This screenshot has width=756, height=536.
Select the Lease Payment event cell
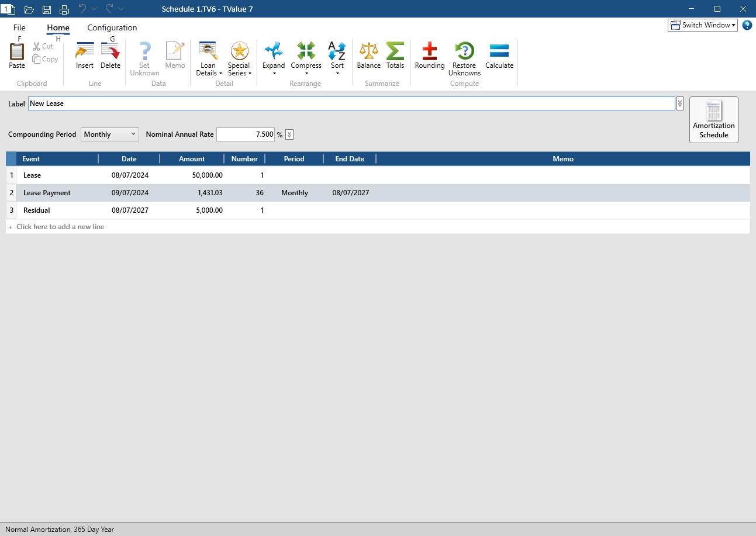coord(57,193)
